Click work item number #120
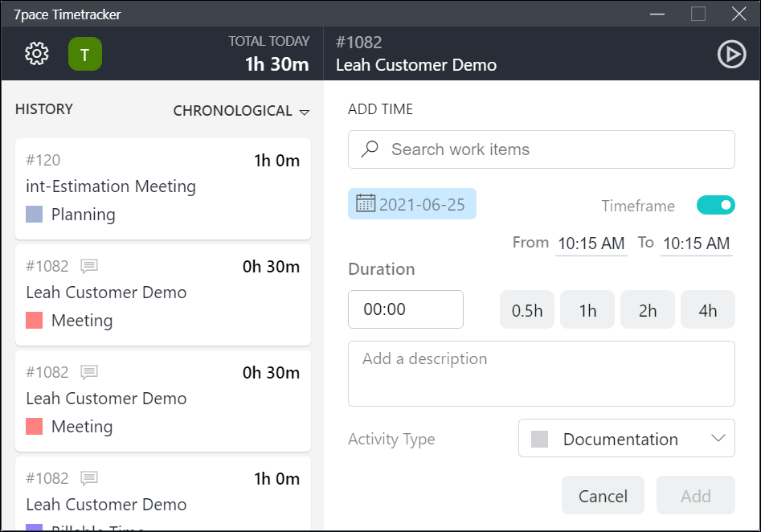This screenshot has width=761, height=532. [x=43, y=160]
